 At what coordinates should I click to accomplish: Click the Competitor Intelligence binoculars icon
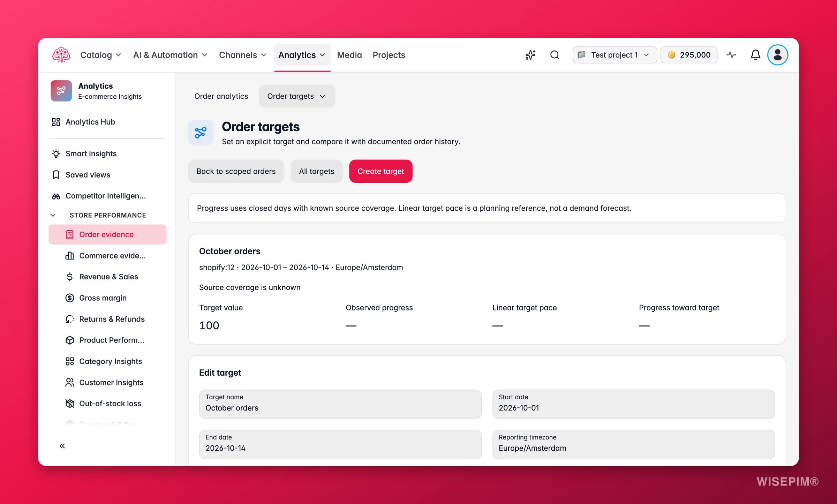(56, 196)
